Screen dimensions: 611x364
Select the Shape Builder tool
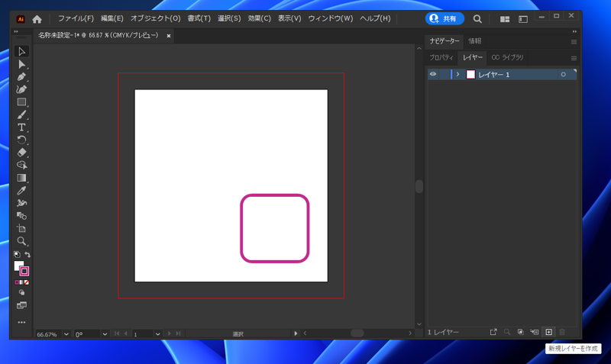(x=21, y=165)
